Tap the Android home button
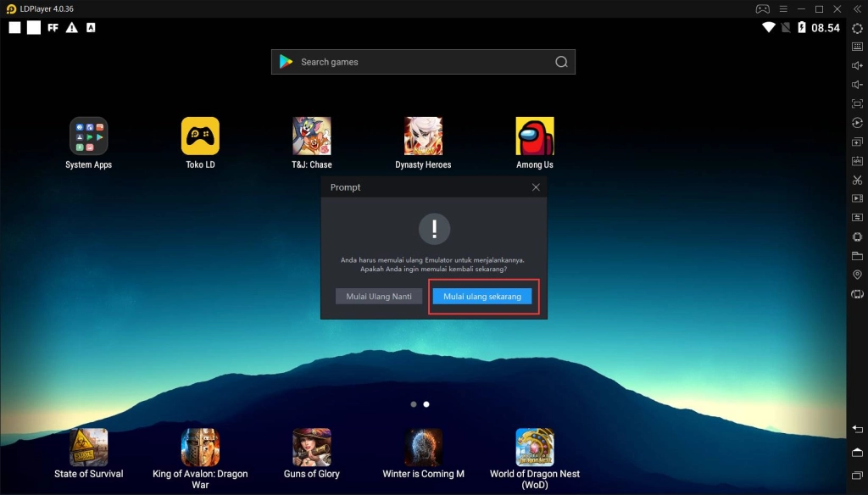The image size is (868, 495). click(857, 453)
